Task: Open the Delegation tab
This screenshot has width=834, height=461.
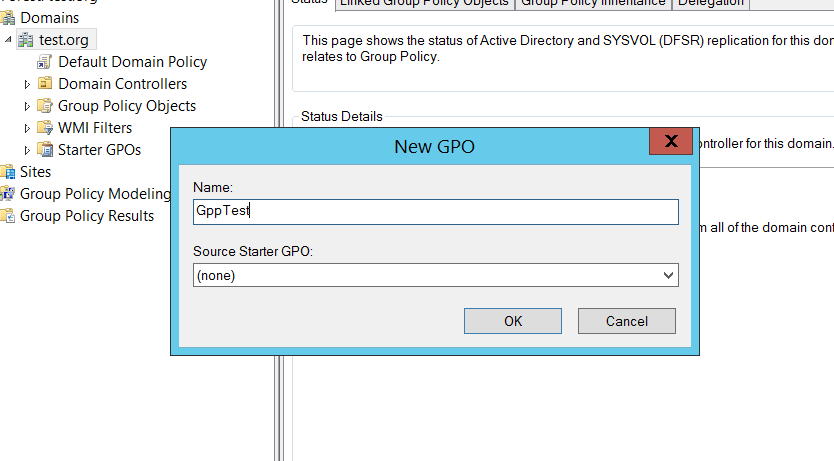Action: click(x=710, y=3)
